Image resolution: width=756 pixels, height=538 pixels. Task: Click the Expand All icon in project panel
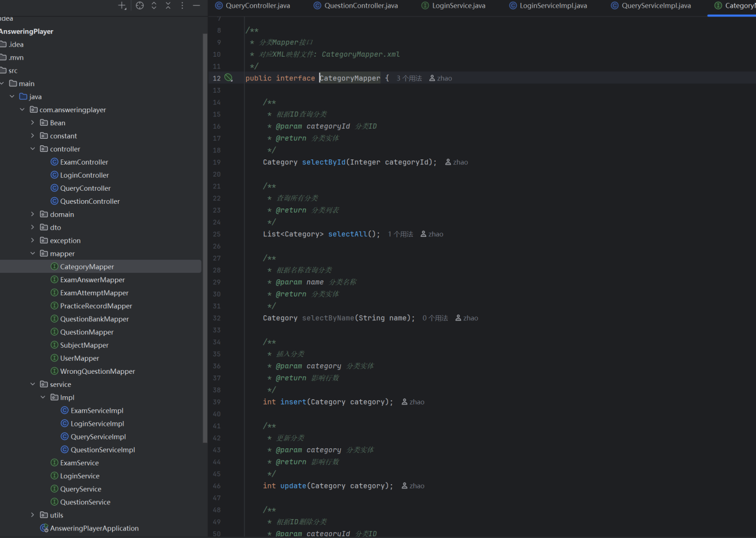(x=154, y=5)
